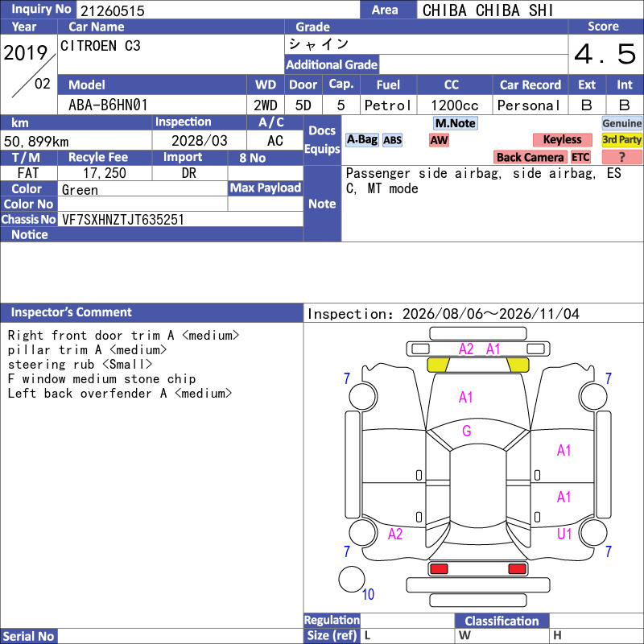Click comment 'Left back overfender A <medium>'
This screenshot has width=644, height=644.
(x=120, y=394)
